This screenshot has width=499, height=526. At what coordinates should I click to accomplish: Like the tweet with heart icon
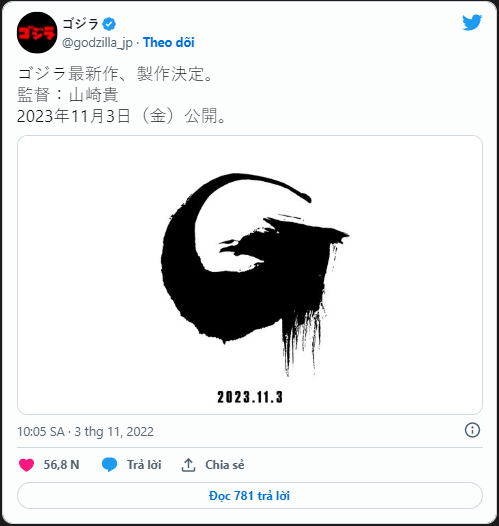pyautogui.click(x=26, y=465)
